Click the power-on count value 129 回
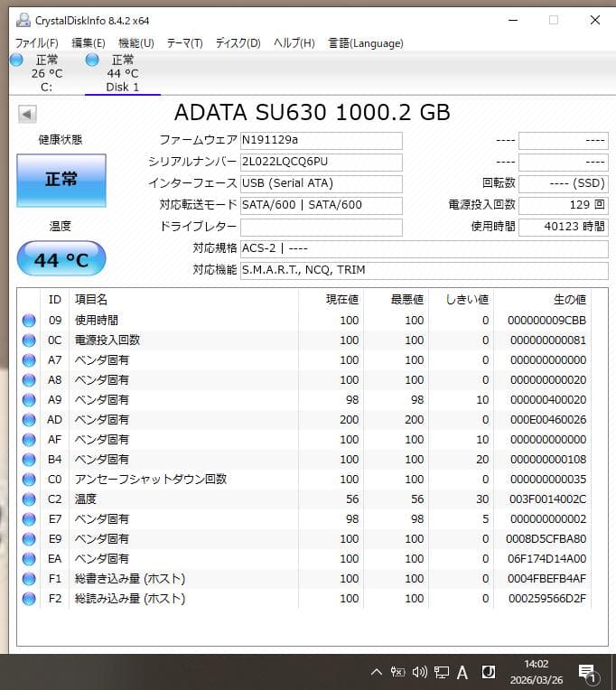The width and height of the screenshot is (616, 690). [564, 206]
